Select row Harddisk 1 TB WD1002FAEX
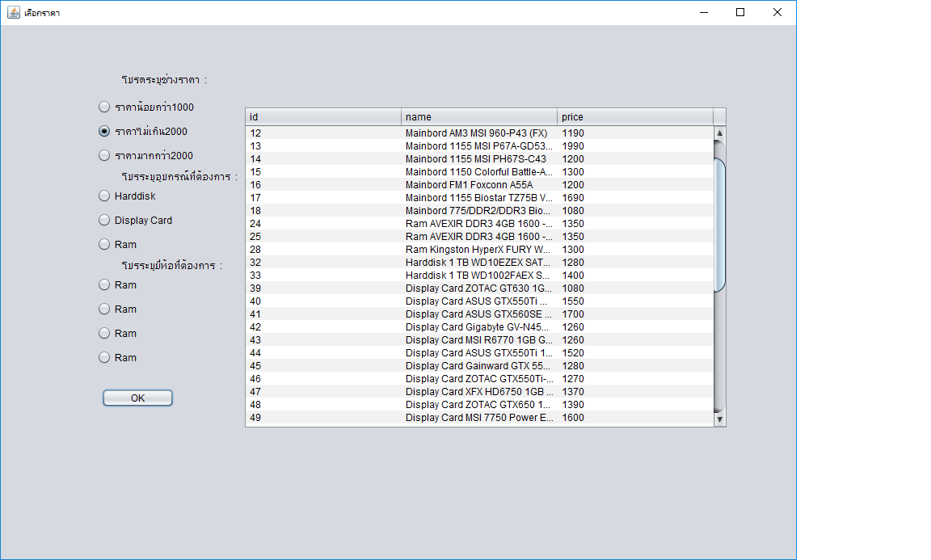Viewport: 931px width, 560px height. pyautogui.click(x=479, y=276)
